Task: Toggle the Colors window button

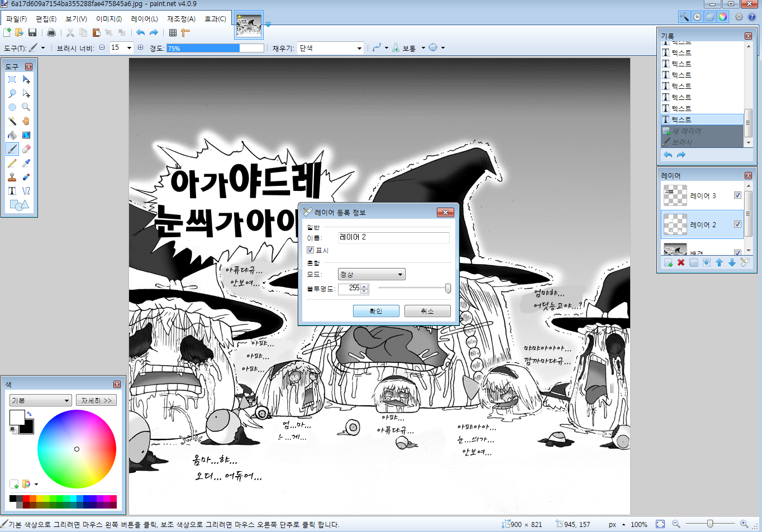Action: (723, 17)
